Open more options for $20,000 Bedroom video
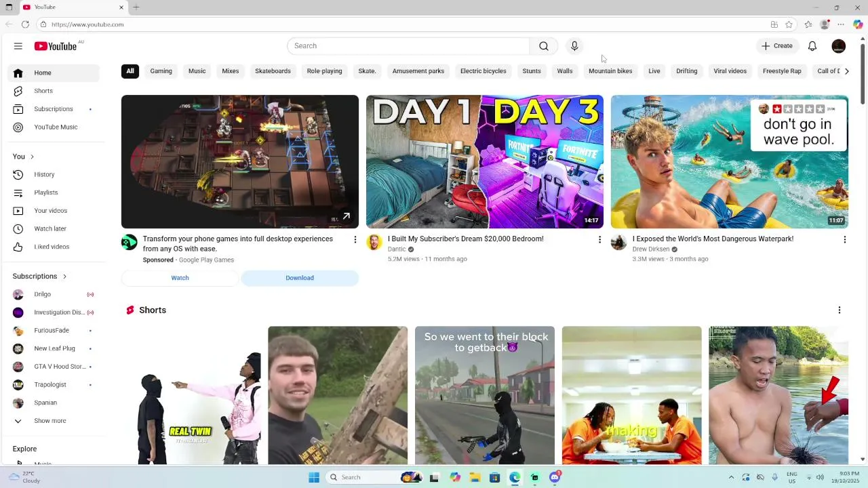 [599, 239]
